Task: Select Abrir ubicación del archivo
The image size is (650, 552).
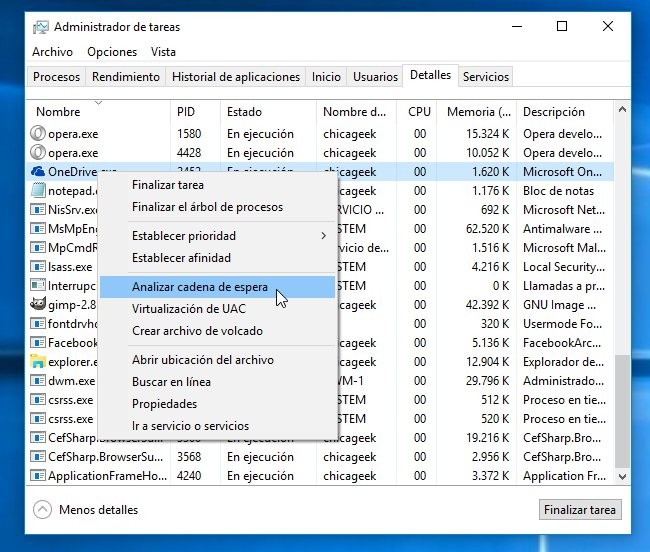Action: click(203, 360)
